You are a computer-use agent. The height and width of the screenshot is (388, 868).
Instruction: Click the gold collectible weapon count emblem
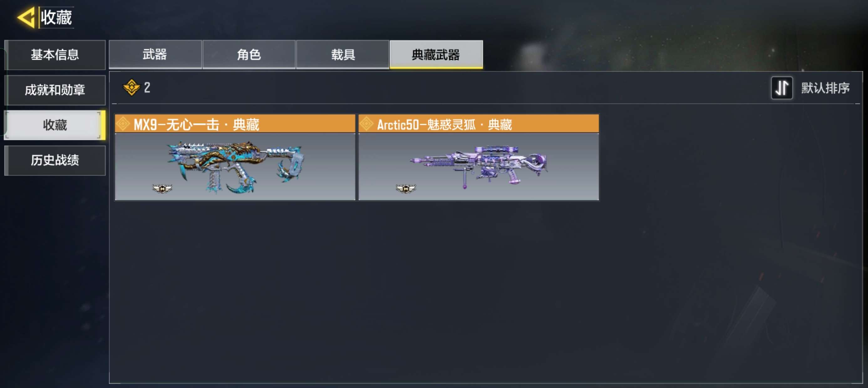132,88
